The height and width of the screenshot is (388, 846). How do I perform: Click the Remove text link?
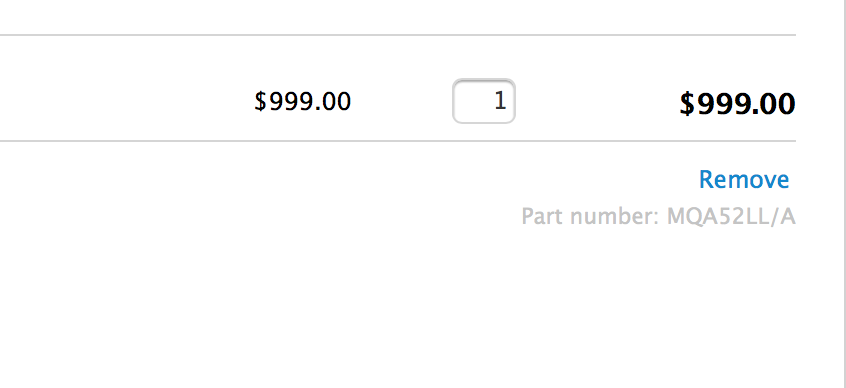tap(744, 180)
